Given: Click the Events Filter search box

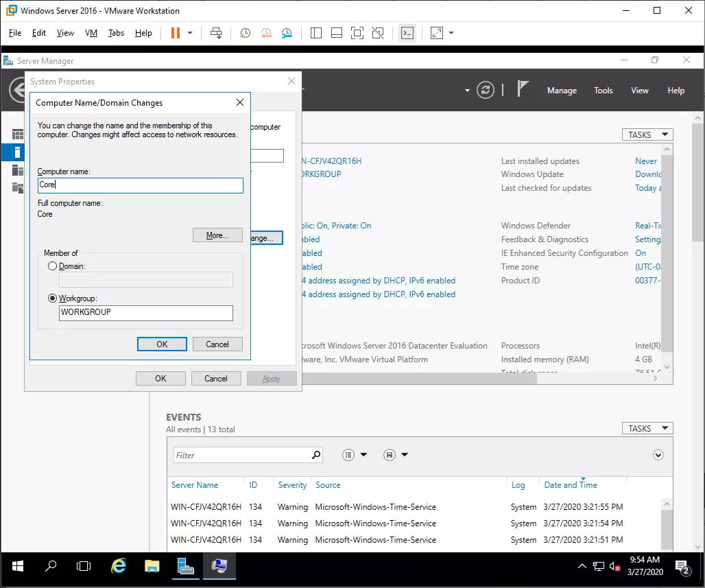Looking at the screenshot, I should tap(242, 455).
